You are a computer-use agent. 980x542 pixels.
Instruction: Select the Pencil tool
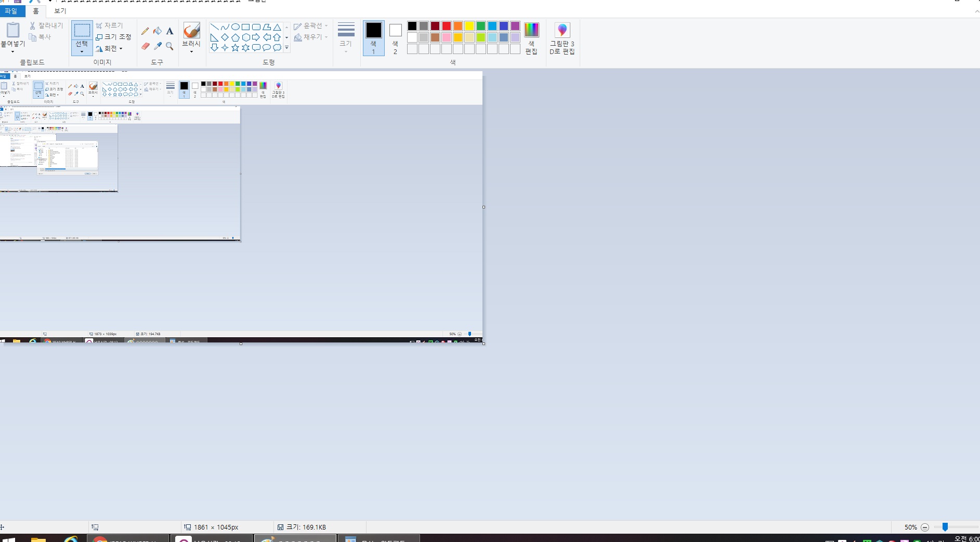click(145, 31)
